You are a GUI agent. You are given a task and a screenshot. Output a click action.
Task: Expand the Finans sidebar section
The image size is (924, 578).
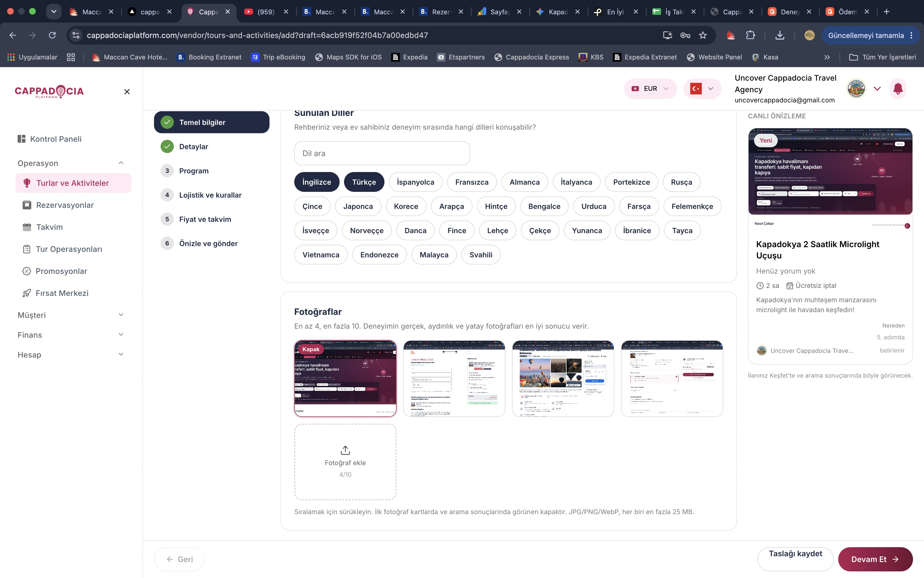point(71,335)
